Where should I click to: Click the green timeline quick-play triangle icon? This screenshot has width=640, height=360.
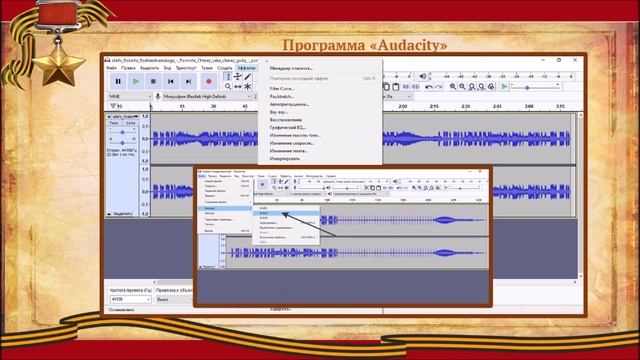pyautogui.click(x=113, y=106)
